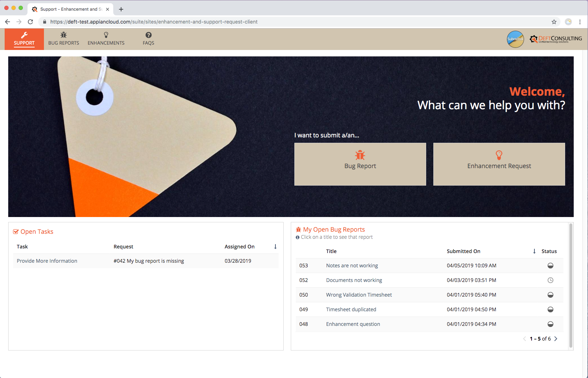
Task: Click the bug icon in My Open Bug Reports
Action: pyautogui.click(x=299, y=230)
